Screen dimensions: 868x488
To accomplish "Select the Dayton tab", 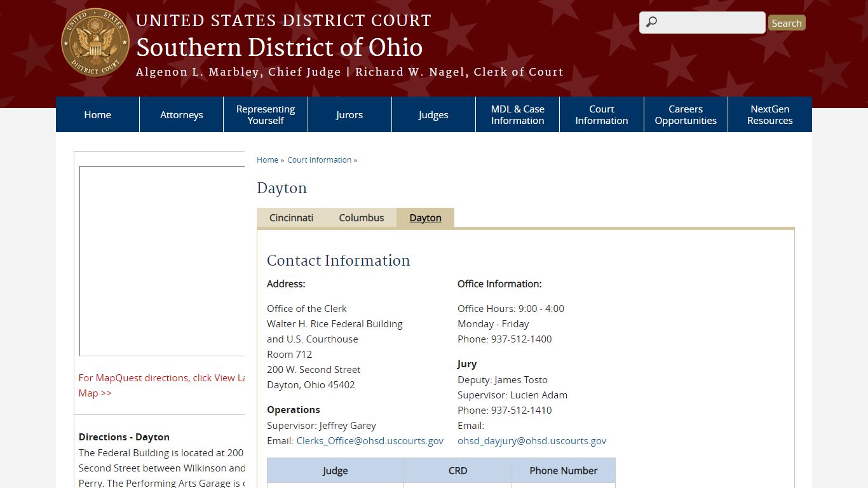I will pyautogui.click(x=426, y=217).
